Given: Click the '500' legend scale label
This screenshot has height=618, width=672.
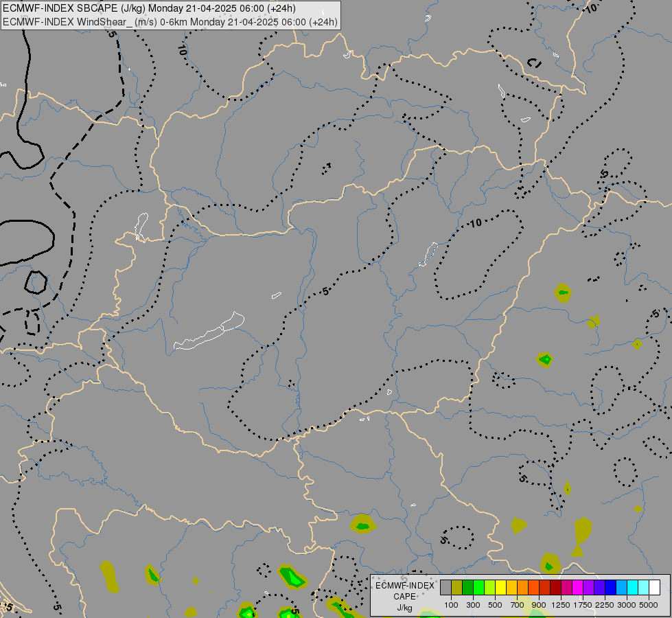Looking at the screenshot, I should tap(495, 605).
